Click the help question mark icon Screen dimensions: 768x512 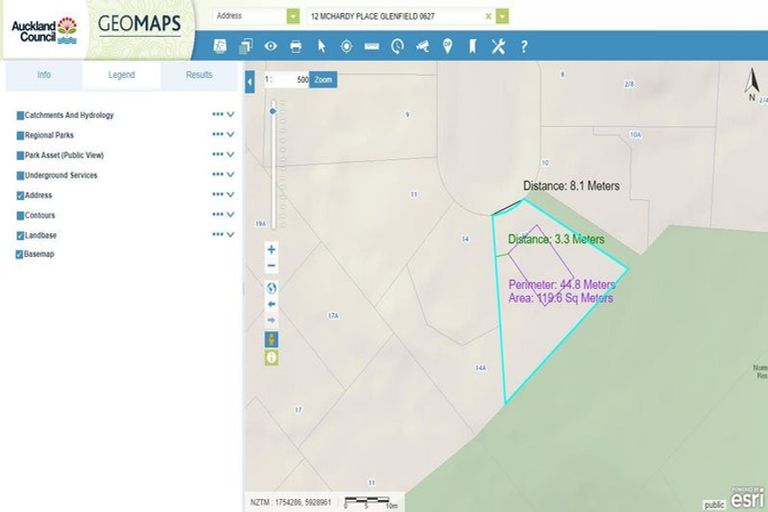(x=523, y=46)
